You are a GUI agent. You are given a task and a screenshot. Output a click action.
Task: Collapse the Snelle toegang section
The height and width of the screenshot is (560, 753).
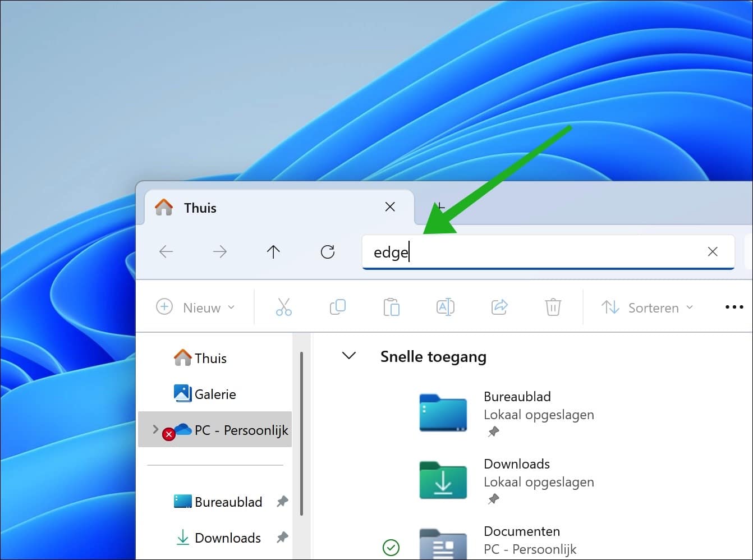(x=349, y=356)
